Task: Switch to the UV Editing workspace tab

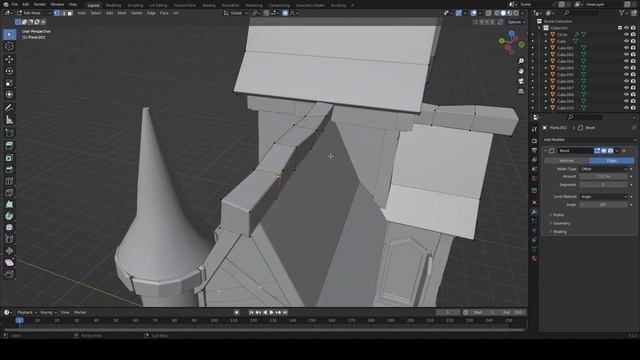Action: 158,5
